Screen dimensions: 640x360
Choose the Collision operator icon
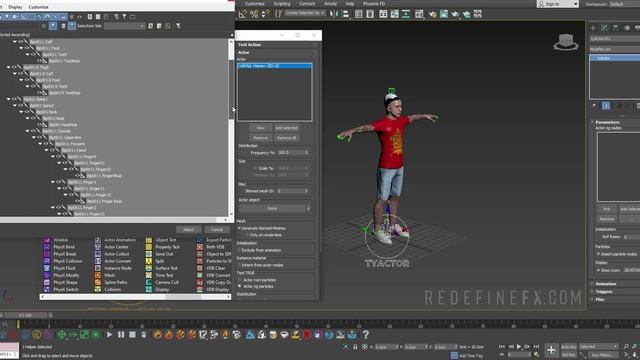click(x=98, y=289)
